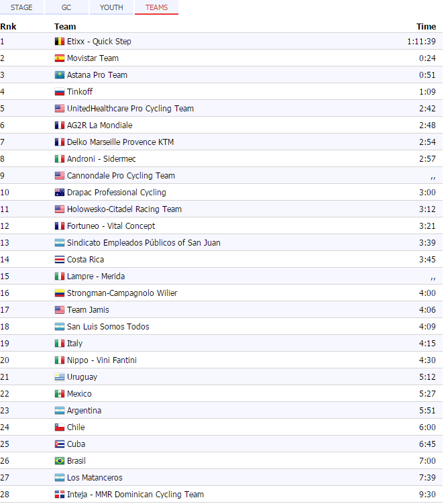This screenshot has width=444, height=504.
Task: Open the Movistar Team link
Action: [x=93, y=58]
